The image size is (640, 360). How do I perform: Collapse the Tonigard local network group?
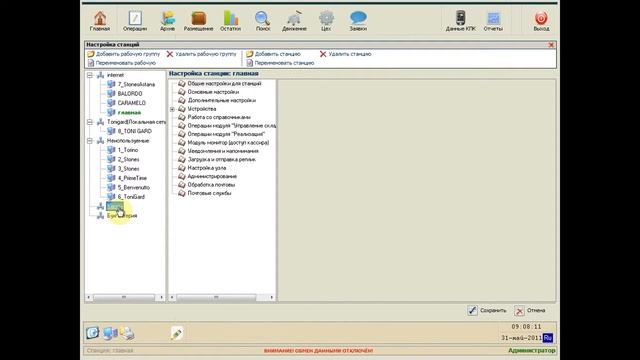90,122
